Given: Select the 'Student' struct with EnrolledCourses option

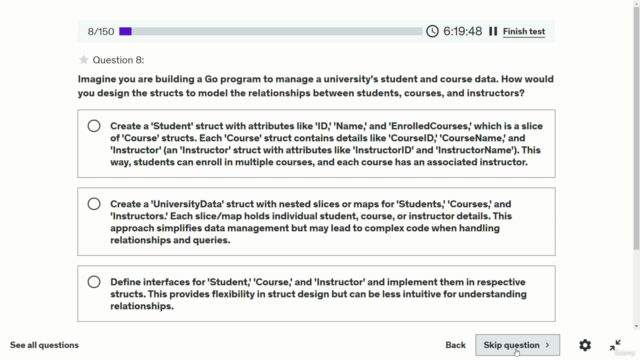Looking at the screenshot, I should coord(94,126).
